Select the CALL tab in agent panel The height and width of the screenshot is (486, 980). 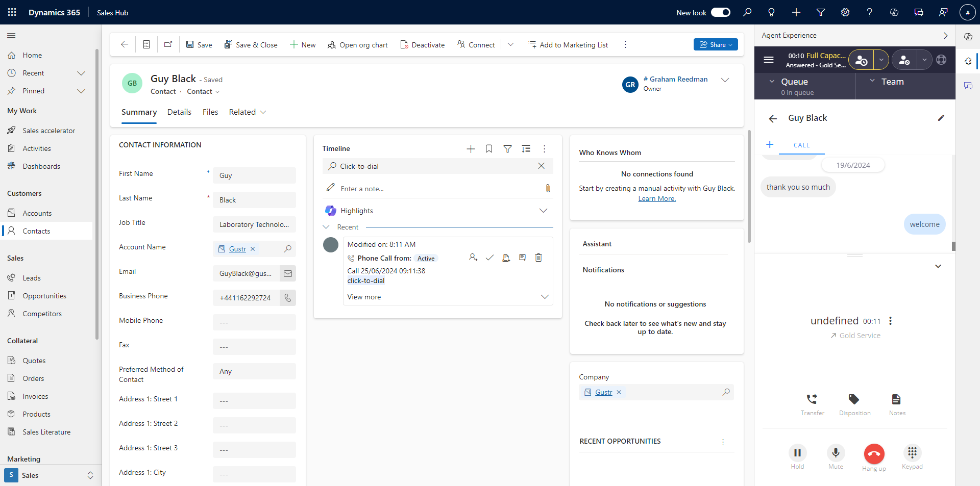(801, 145)
